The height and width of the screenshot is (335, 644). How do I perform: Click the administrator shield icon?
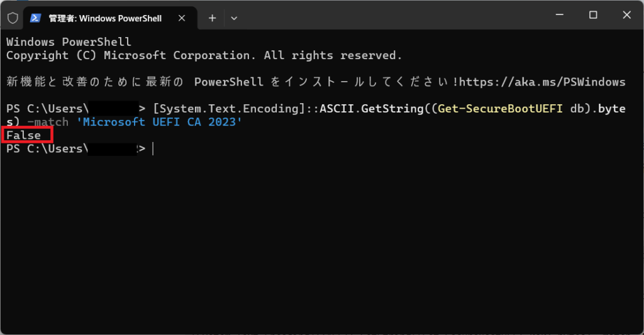point(13,18)
